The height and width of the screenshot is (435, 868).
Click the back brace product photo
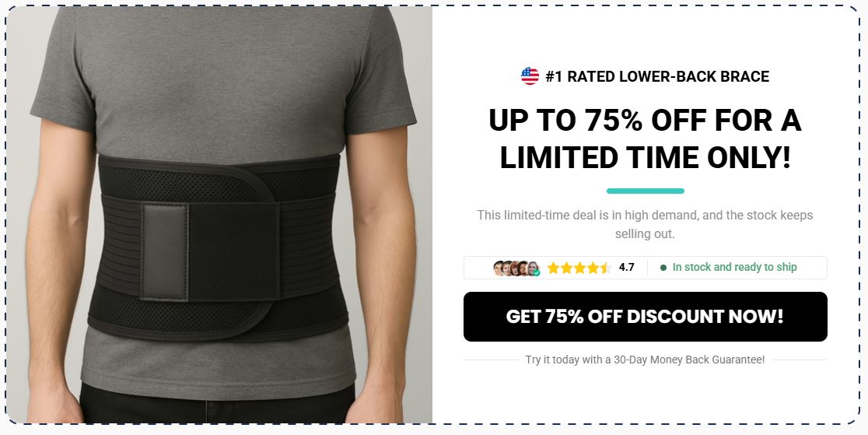click(x=219, y=215)
